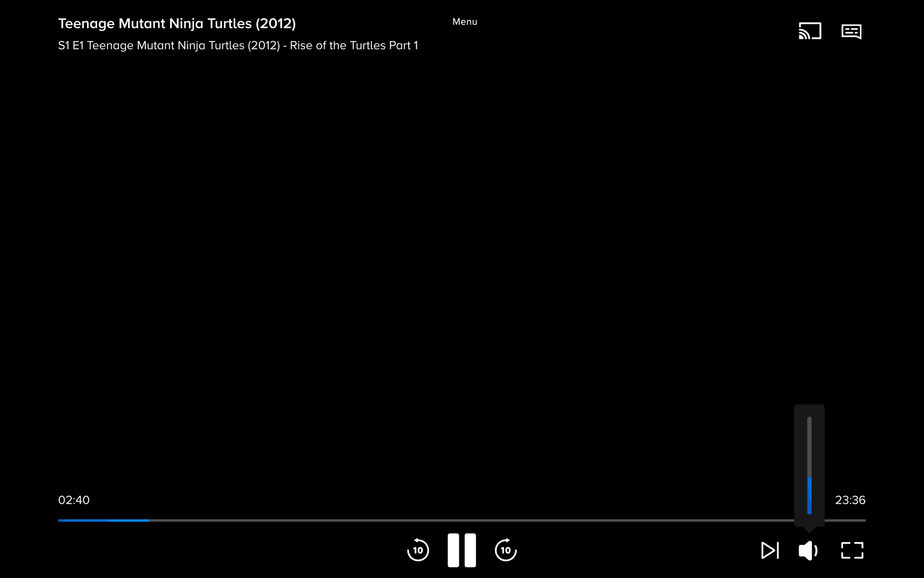Click the vertical volume slider

(x=809, y=465)
